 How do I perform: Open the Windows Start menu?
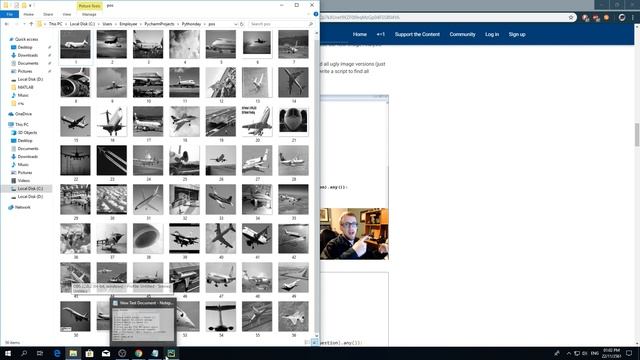point(8,353)
